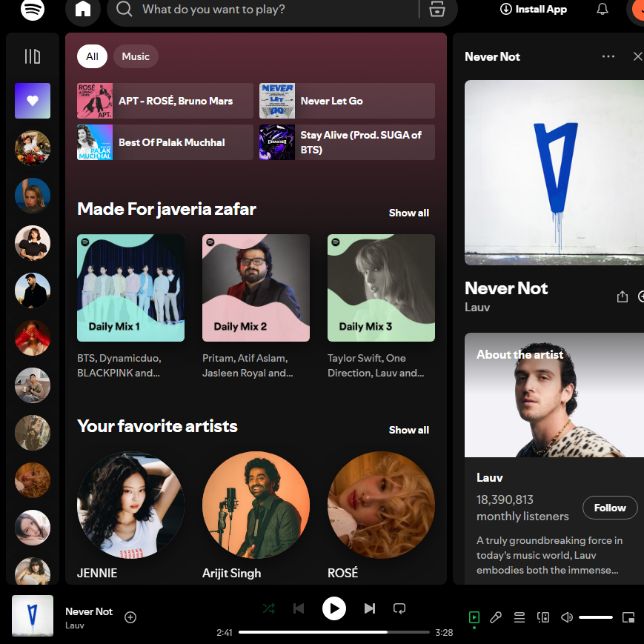Close the Never Not now playing panel
Screen dimensions: 644x644
point(637,56)
